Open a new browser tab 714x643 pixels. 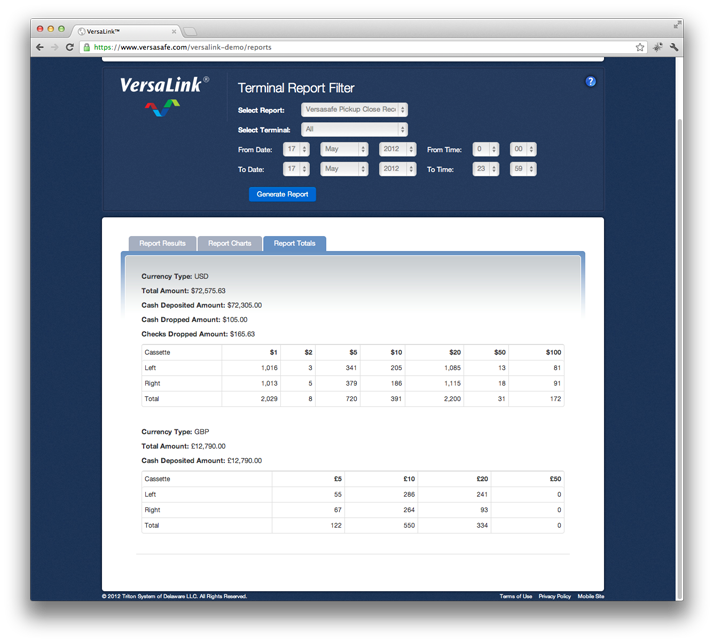[x=190, y=31]
